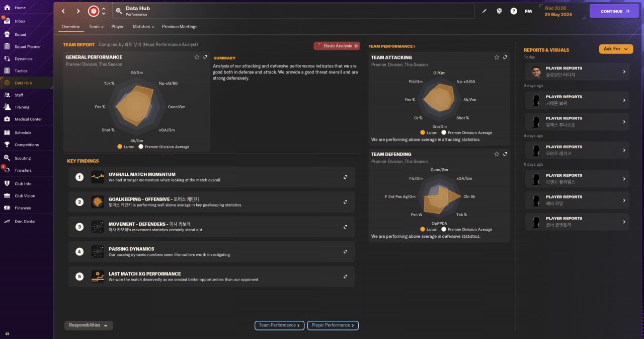Open the Dev. Center icon

(x=7, y=221)
